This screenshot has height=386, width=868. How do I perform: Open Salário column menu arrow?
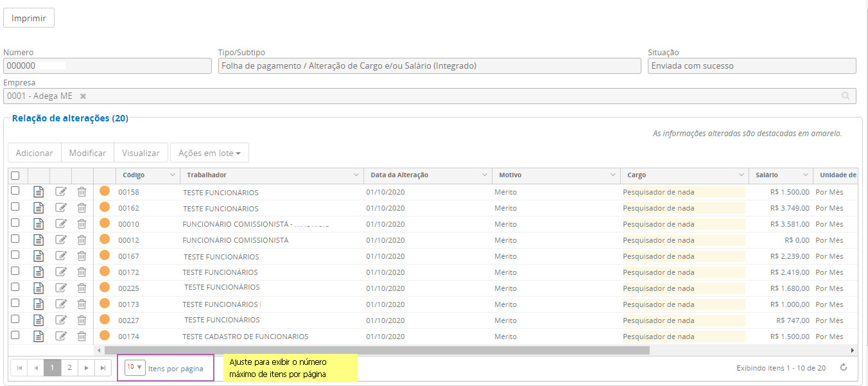(805, 175)
